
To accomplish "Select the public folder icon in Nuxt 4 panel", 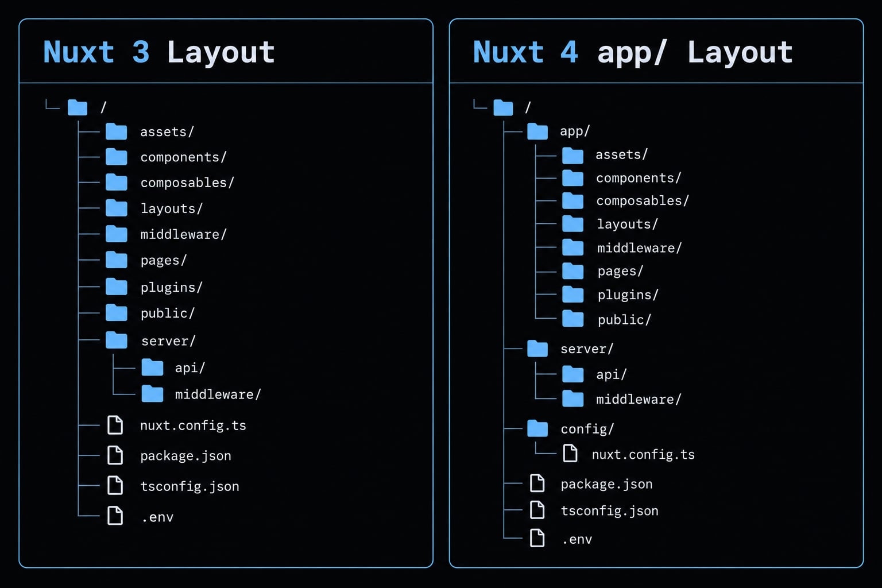I will pyautogui.click(x=572, y=319).
